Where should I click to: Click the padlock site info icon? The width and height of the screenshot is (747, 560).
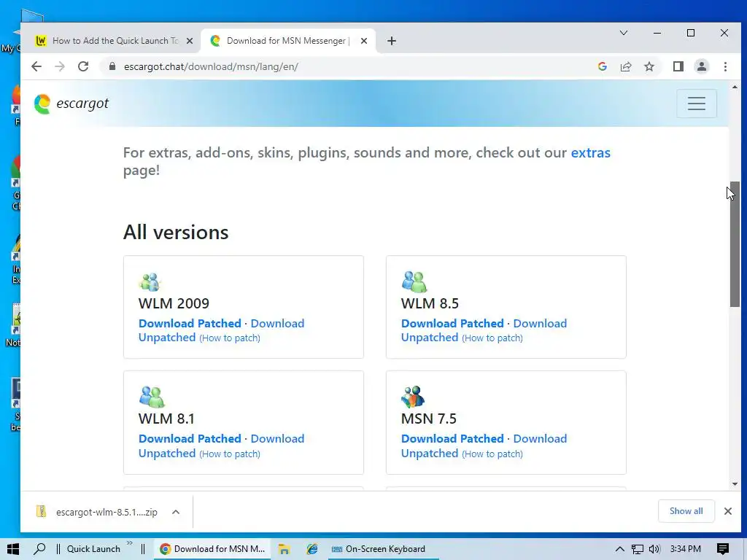click(112, 66)
